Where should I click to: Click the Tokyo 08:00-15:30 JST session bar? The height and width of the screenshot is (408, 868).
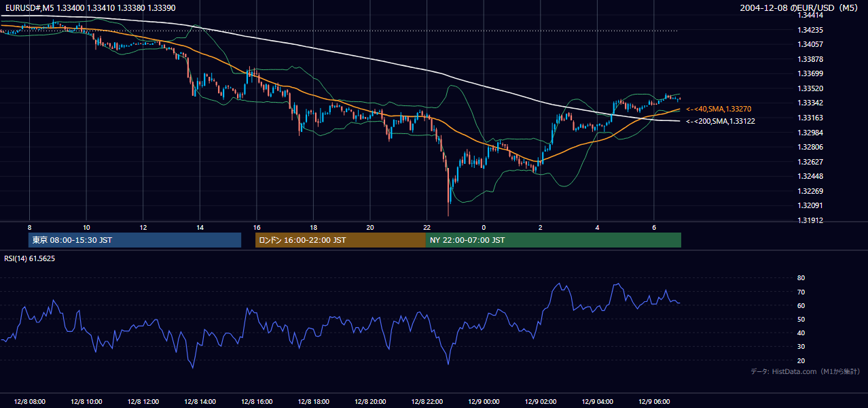pyautogui.click(x=135, y=240)
